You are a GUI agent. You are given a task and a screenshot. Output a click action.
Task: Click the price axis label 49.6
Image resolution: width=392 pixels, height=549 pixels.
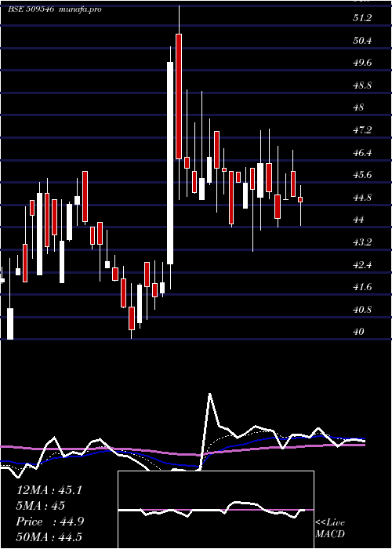(362, 63)
